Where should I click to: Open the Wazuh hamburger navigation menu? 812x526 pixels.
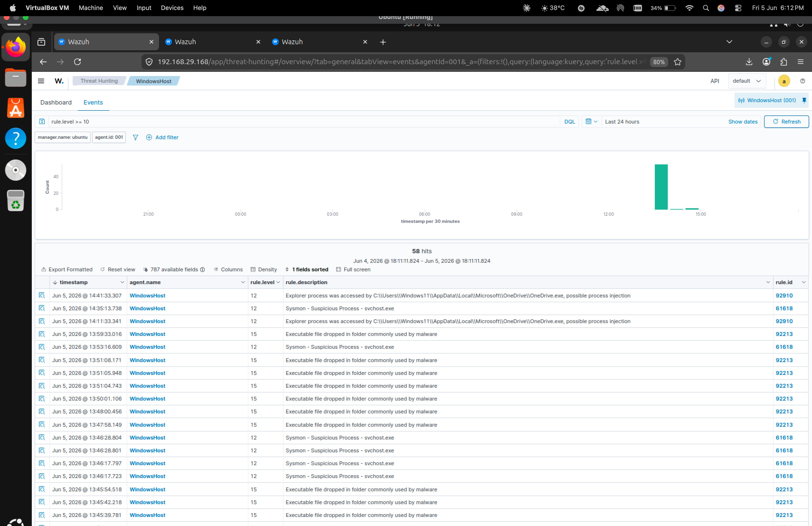point(41,81)
